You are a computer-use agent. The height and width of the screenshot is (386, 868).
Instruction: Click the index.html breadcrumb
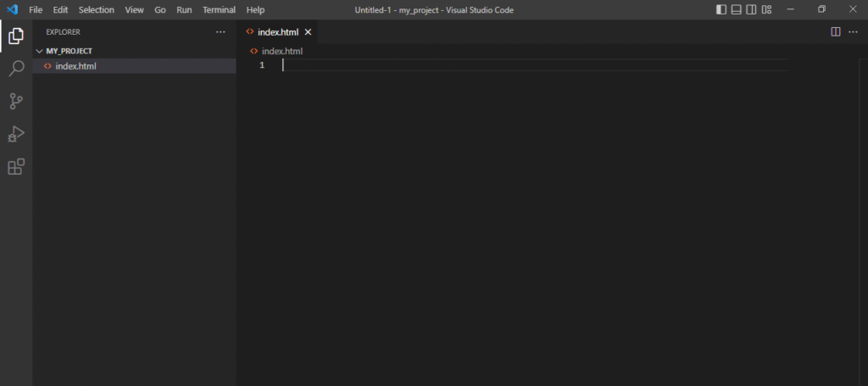click(281, 51)
